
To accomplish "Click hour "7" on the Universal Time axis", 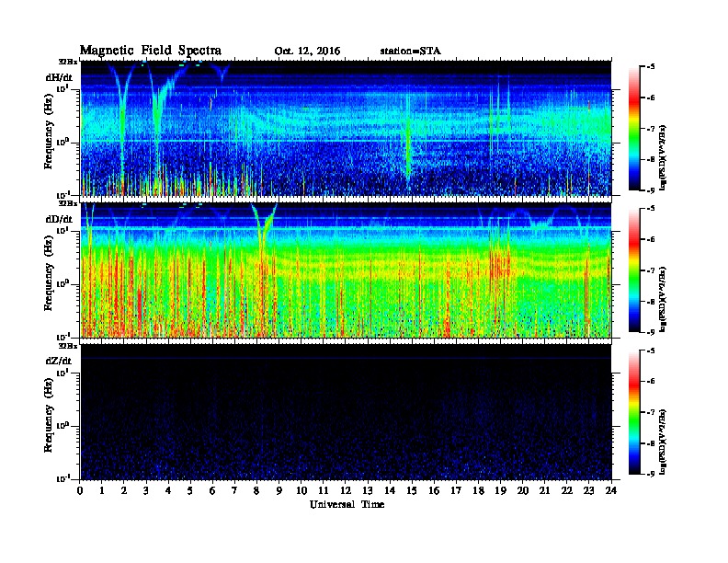I will (x=235, y=490).
